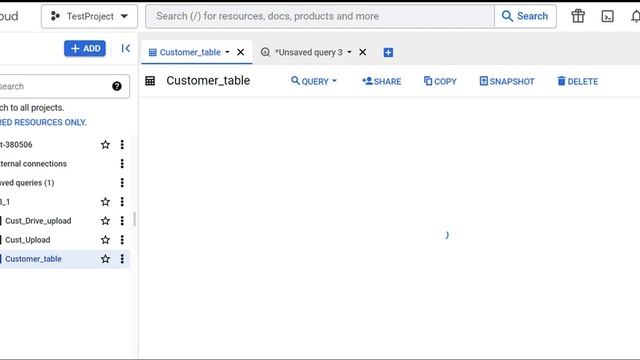640x360 pixels.
Task: Open the TestProject project selector
Action: (x=89, y=16)
